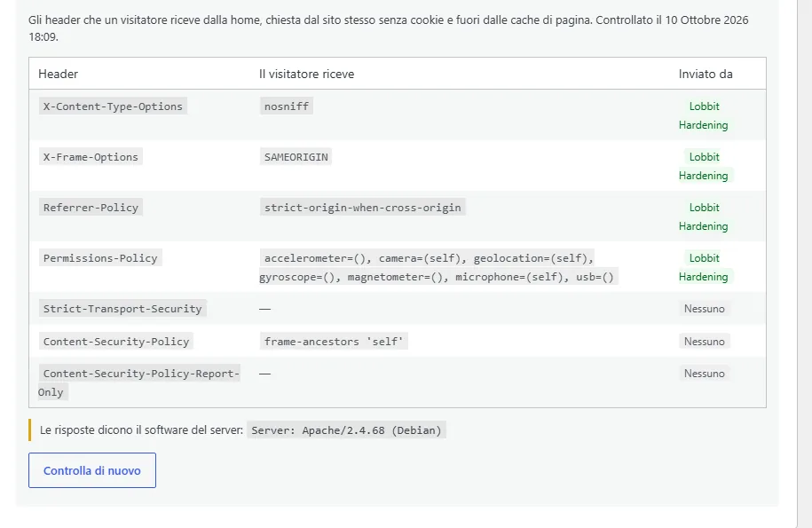Click the Controlla di nuovo button

92,470
